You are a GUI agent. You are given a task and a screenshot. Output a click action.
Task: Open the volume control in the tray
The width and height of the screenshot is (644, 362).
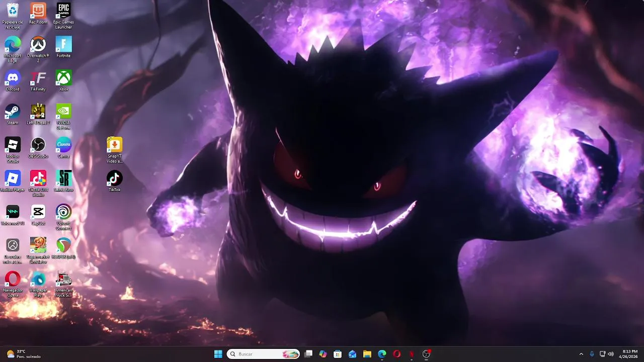point(611,354)
